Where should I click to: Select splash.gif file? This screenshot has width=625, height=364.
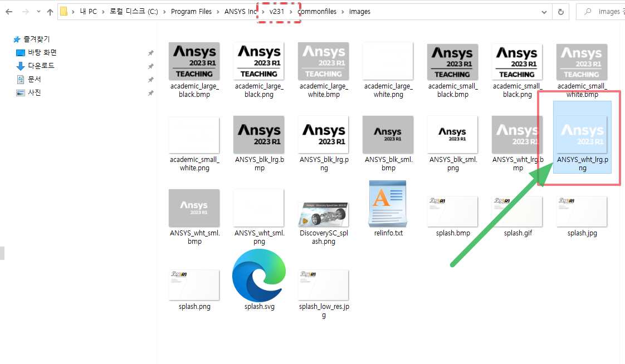(x=517, y=217)
